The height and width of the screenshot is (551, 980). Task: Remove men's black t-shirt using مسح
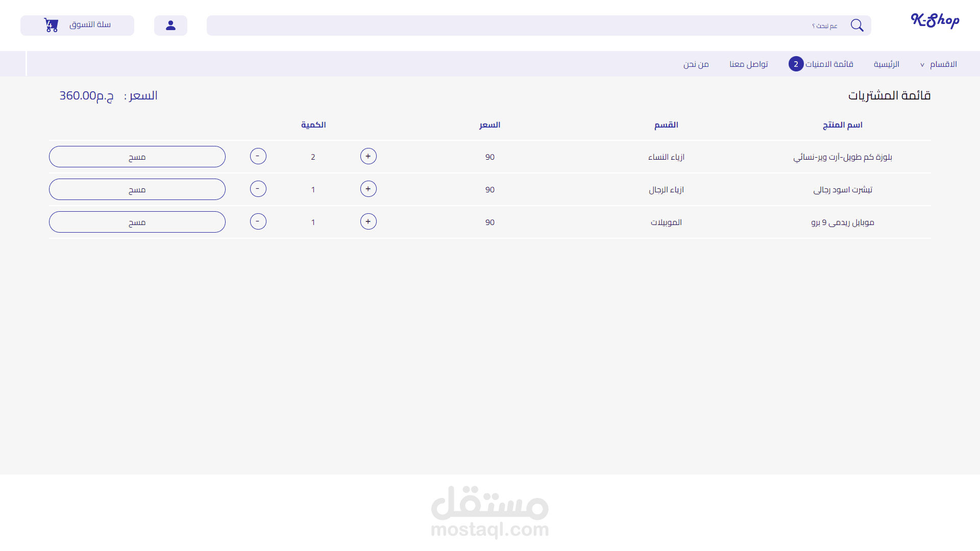pos(137,189)
